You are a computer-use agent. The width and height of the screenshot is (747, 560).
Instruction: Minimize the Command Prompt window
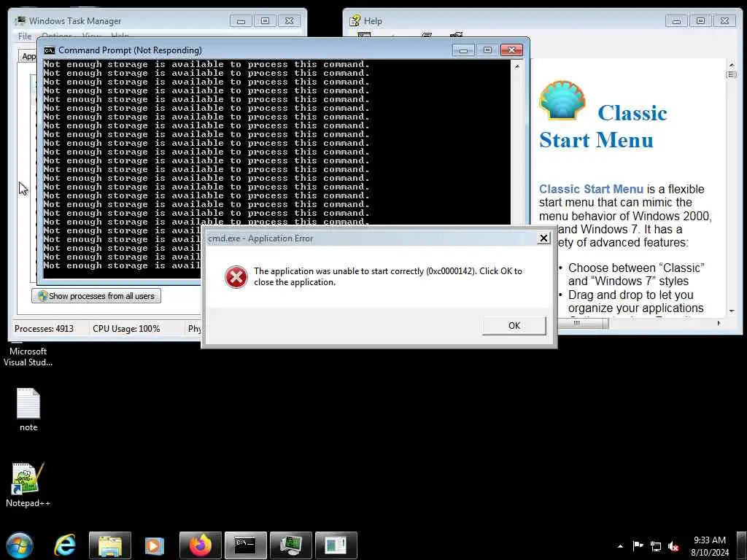coord(463,50)
